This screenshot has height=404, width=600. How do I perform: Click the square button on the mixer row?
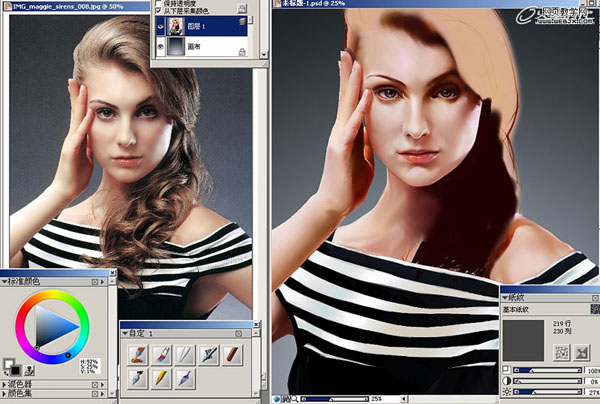tap(95, 384)
